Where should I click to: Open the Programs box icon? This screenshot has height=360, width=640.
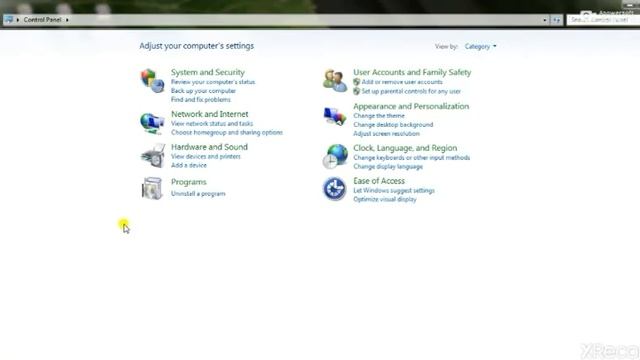tap(152, 188)
